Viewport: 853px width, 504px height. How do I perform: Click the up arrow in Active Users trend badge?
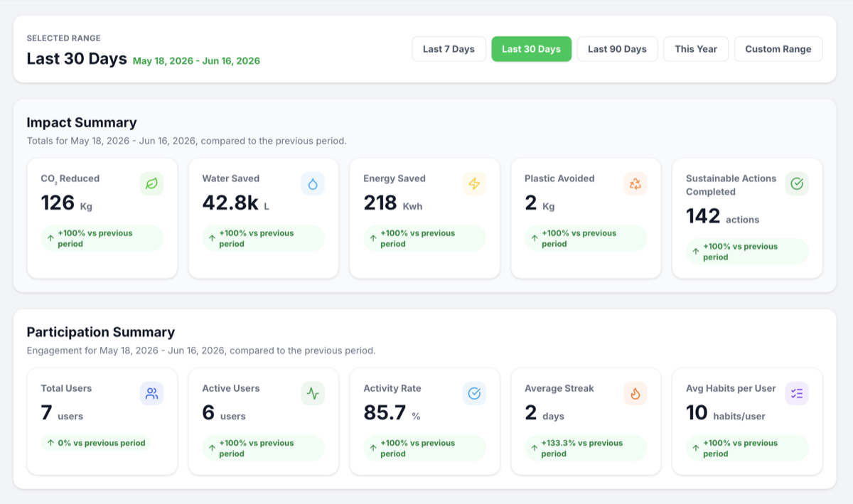tap(212, 449)
